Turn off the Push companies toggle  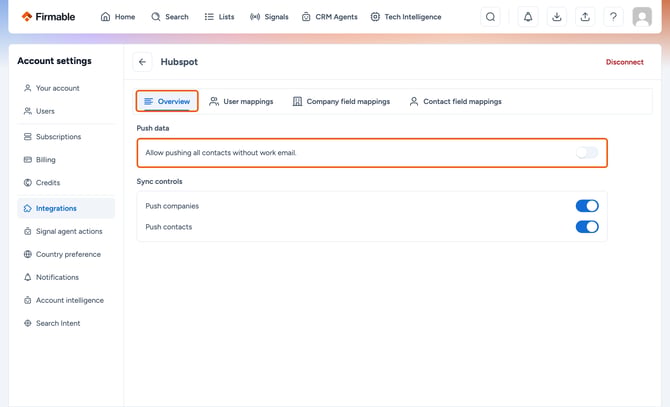point(587,206)
